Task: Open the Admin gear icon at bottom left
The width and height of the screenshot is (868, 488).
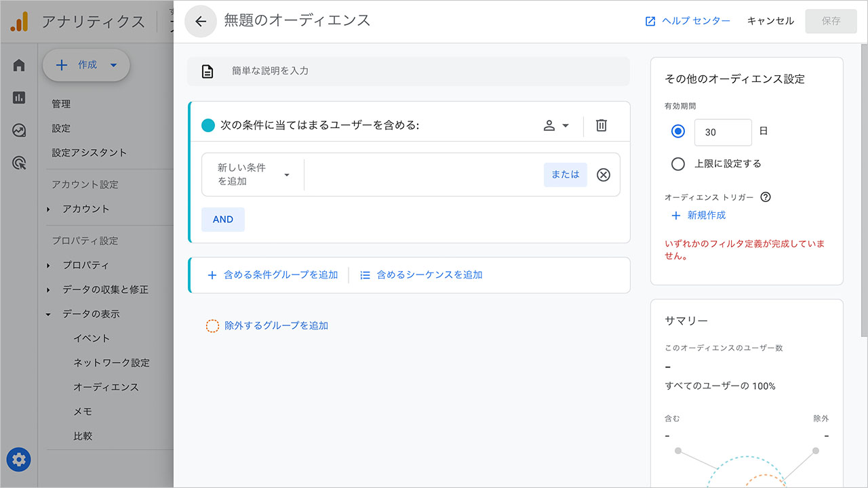Action: (18, 459)
